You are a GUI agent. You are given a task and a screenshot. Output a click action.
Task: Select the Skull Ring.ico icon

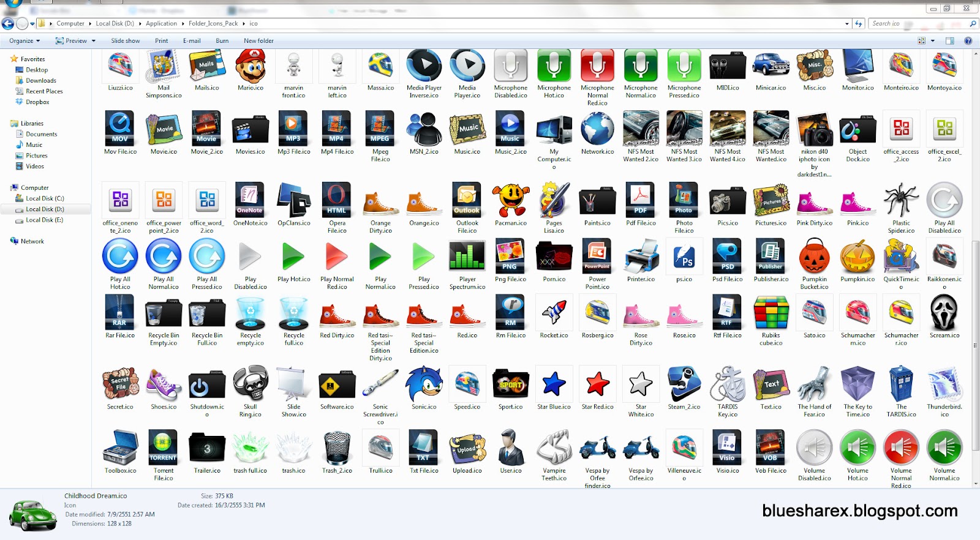pyautogui.click(x=251, y=384)
